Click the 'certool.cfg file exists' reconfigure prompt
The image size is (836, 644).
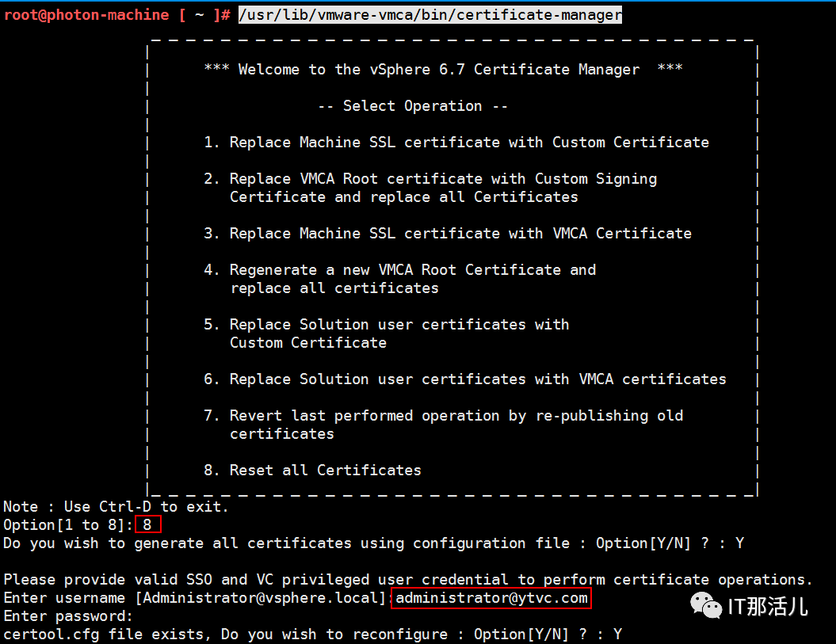(312, 634)
